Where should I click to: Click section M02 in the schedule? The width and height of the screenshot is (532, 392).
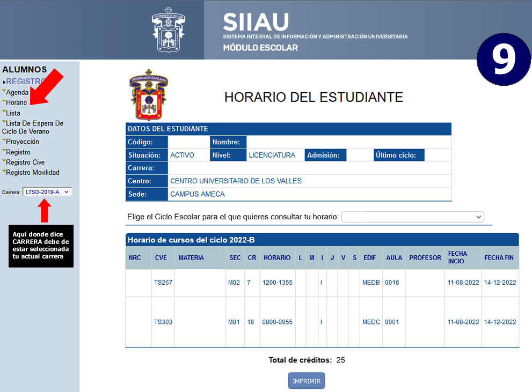(234, 282)
